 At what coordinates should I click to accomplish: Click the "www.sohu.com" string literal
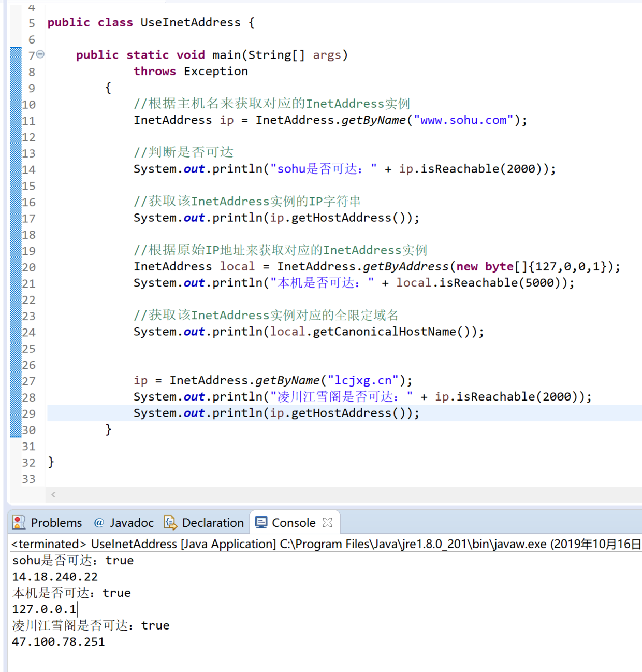click(x=463, y=120)
